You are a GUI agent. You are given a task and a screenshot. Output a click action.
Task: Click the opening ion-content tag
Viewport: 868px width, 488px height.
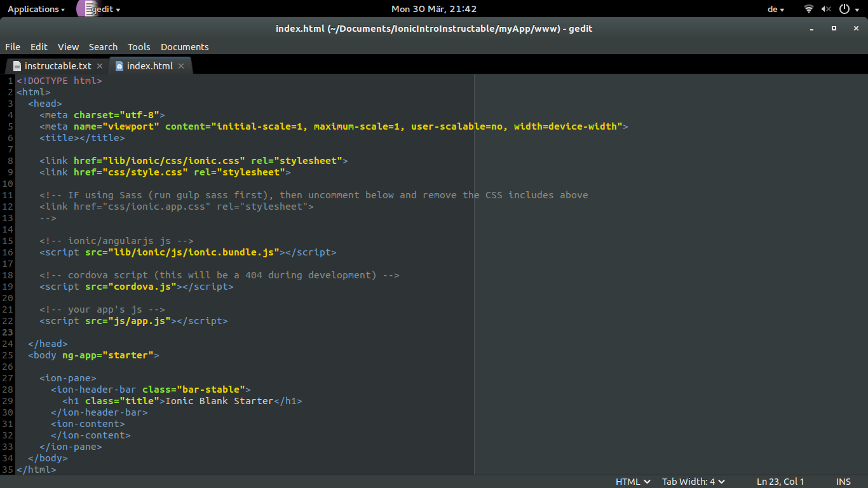[x=88, y=424]
